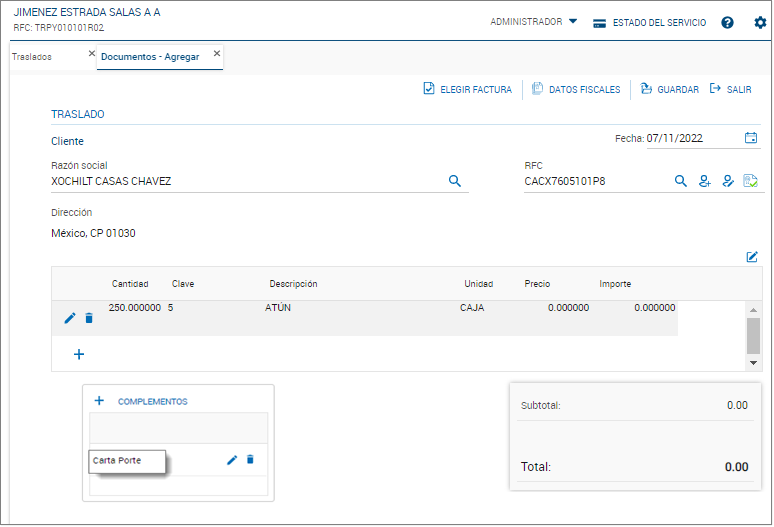
Task: Open the help question mark icon
Action: [x=727, y=22]
